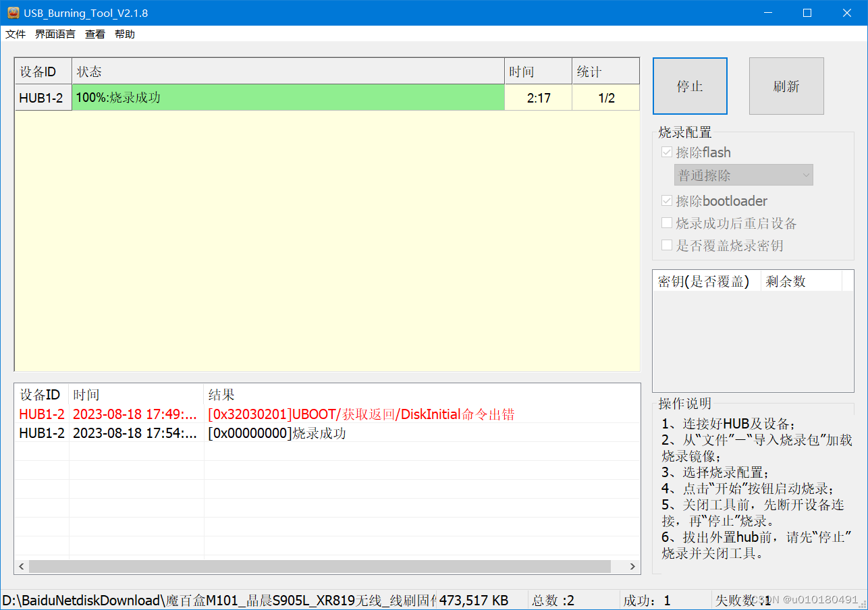868x610 pixels.
Task: Click the 刷新 button
Action: tap(786, 86)
